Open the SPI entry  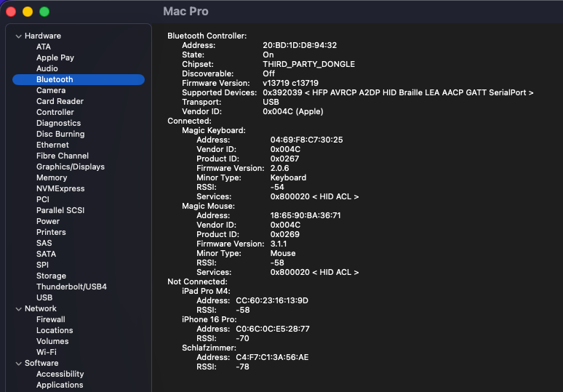42,265
